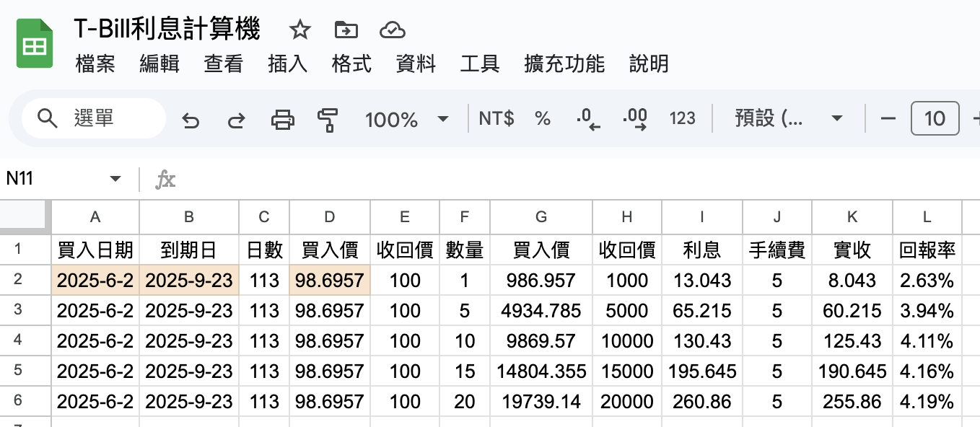Print the spreadsheet

coord(282,119)
